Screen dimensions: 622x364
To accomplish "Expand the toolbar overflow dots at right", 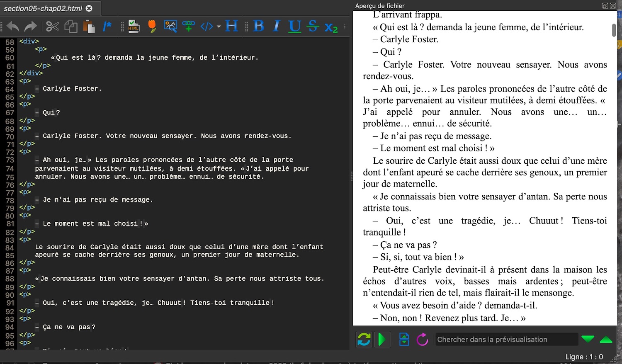I will [345, 27].
